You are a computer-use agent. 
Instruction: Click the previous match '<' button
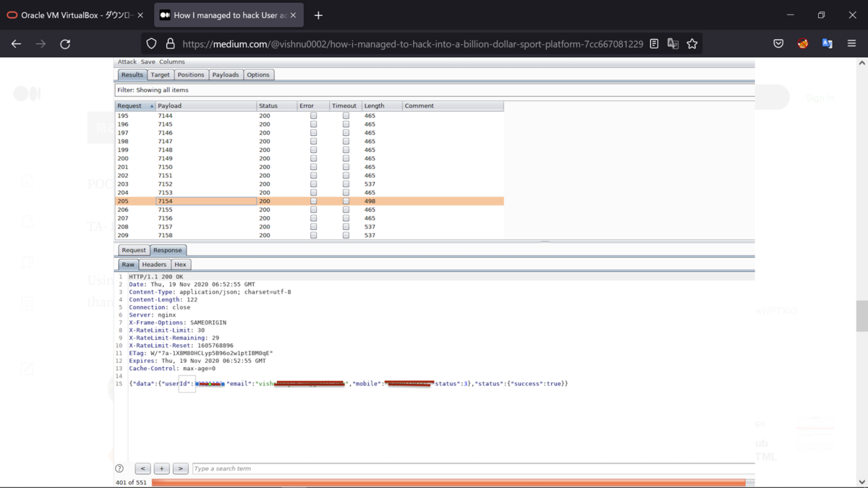pyautogui.click(x=142, y=468)
